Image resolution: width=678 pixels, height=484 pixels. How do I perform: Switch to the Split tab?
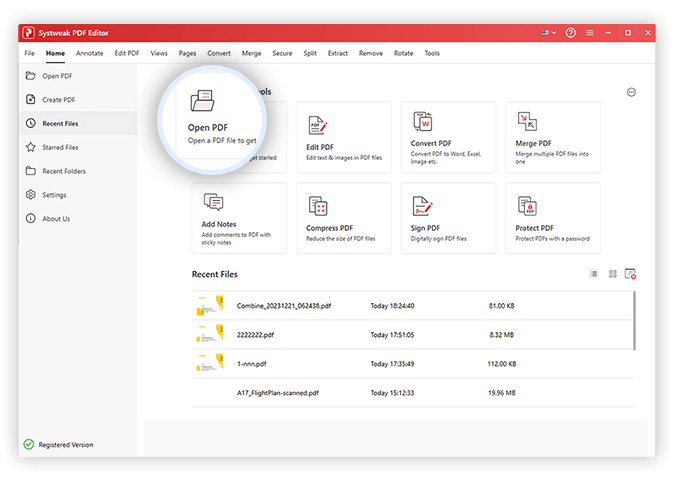(310, 53)
